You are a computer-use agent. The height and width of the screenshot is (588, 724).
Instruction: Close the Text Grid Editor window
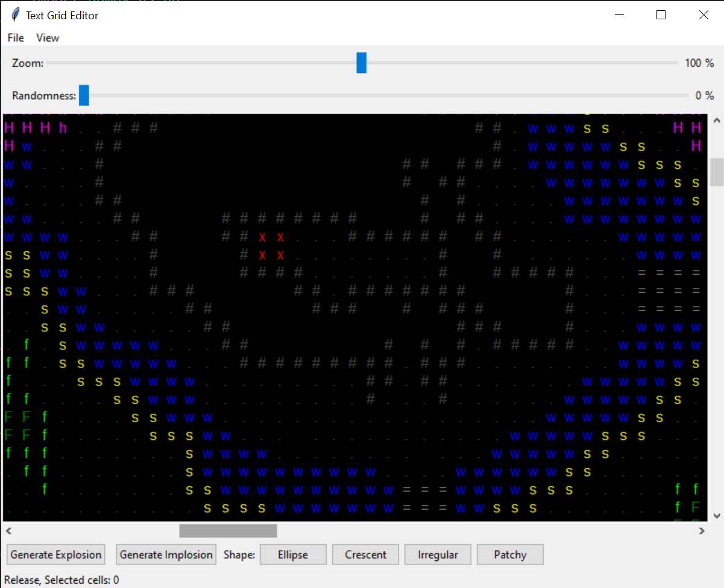[x=703, y=15]
